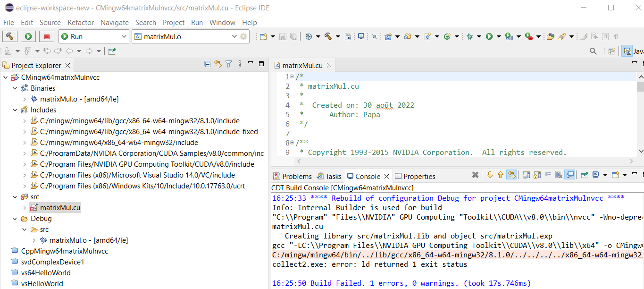Click the Open Perspective icon
644x289 pixels.
pos(611,51)
